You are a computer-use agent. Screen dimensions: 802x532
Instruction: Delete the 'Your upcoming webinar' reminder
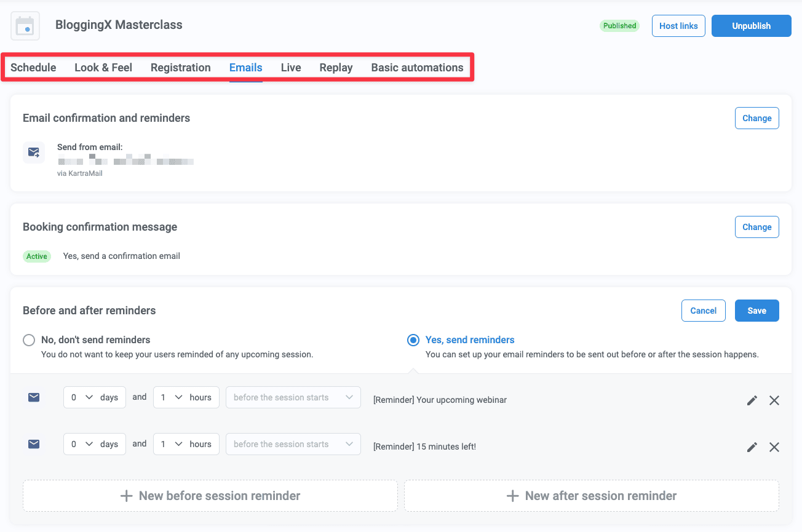point(774,400)
